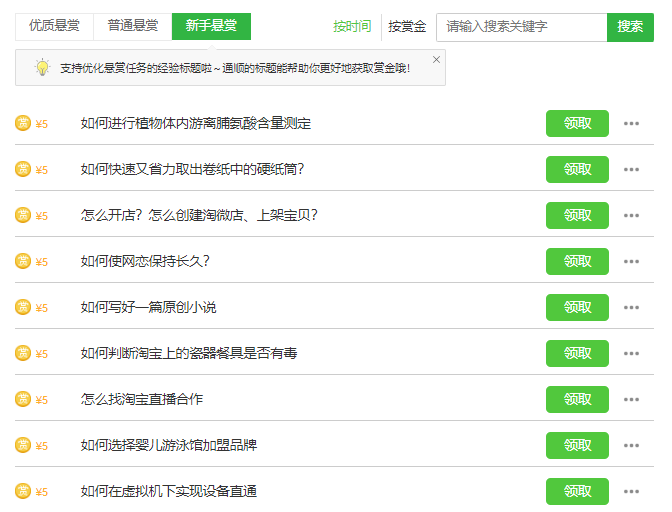Click reward coin icon for 植物体内游离脯氨酸 row
The height and width of the screenshot is (512, 672).
pos(23,123)
